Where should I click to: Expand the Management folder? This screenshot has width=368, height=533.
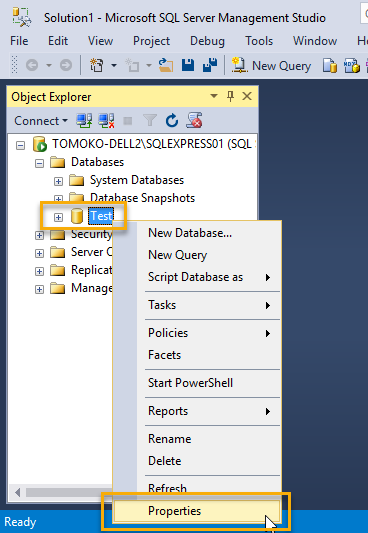click(x=39, y=289)
